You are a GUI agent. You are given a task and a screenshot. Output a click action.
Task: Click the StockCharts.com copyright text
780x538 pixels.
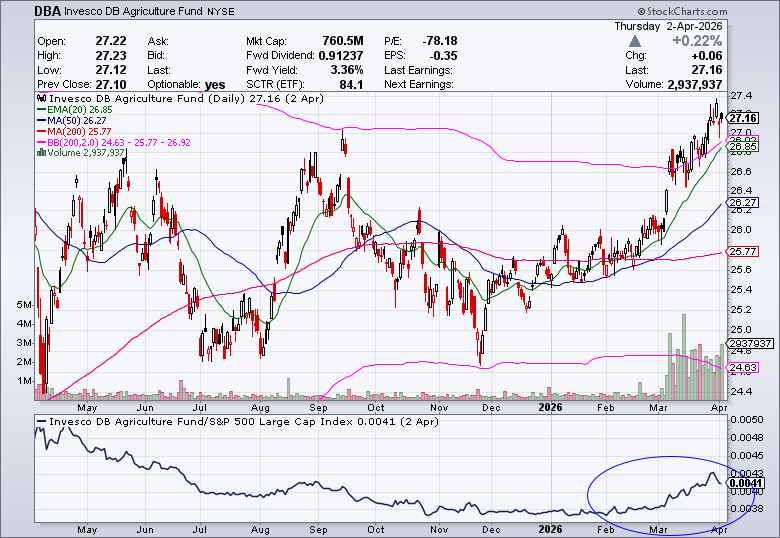point(682,11)
